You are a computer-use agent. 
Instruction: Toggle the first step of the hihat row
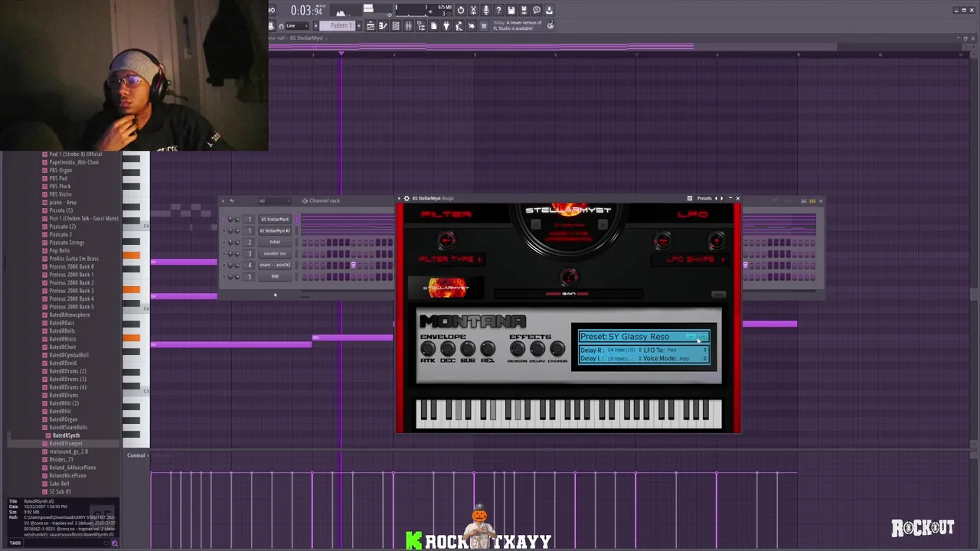click(305, 243)
